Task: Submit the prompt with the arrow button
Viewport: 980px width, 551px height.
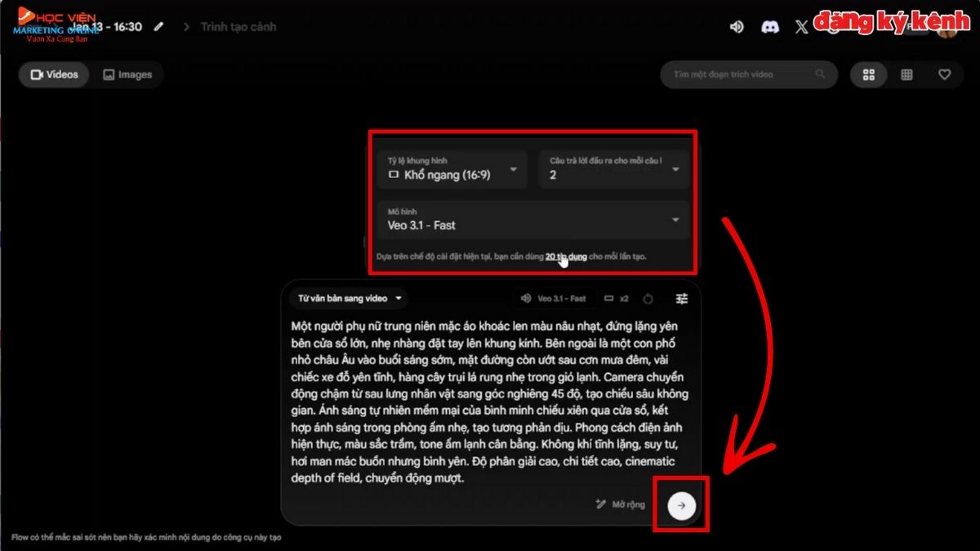Action: [x=680, y=504]
